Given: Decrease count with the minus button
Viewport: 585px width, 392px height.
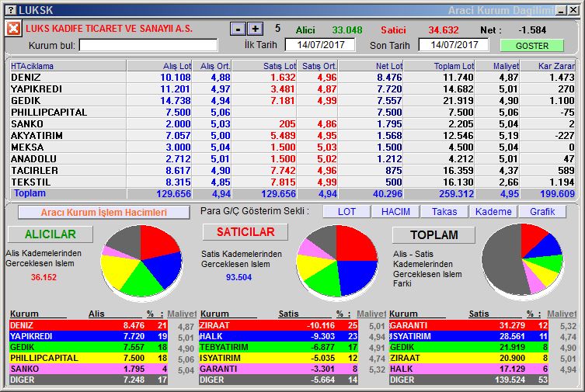Looking at the screenshot, I should pos(238,29).
